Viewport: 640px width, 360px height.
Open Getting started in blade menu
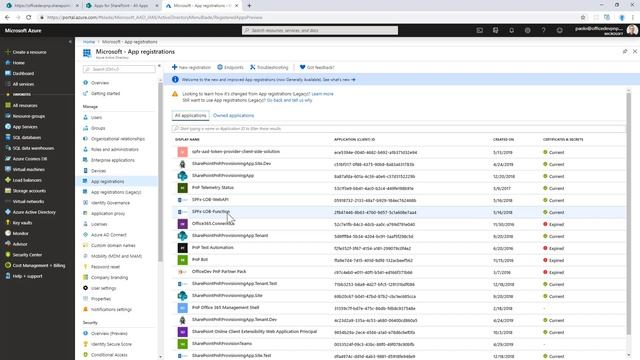click(x=105, y=93)
